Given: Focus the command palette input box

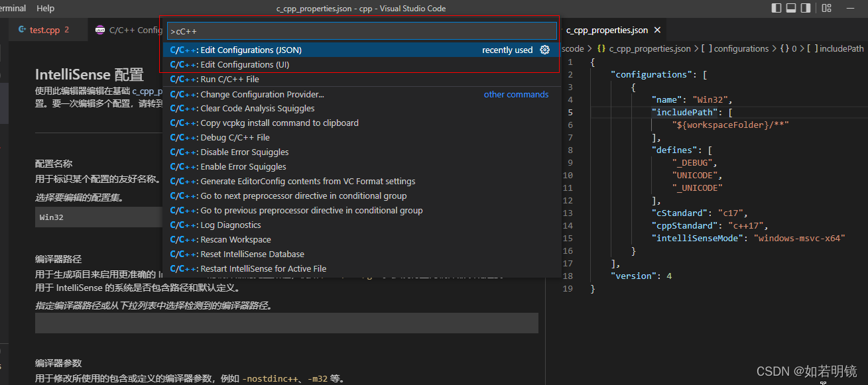Looking at the screenshot, I should pos(361,31).
